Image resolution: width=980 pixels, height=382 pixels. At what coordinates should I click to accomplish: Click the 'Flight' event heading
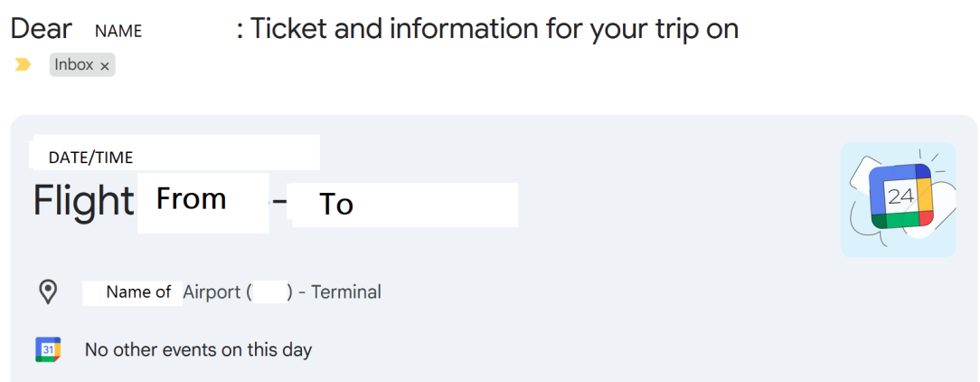click(83, 201)
